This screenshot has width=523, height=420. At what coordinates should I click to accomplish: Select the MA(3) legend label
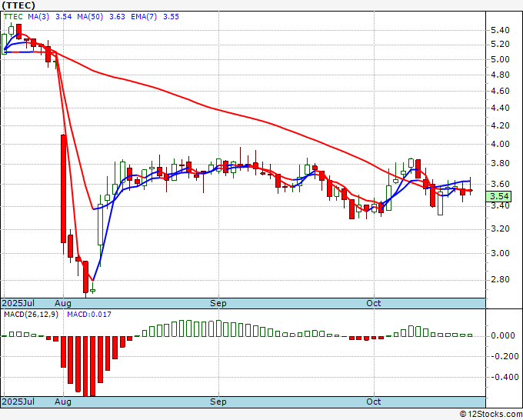click(x=38, y=17)
